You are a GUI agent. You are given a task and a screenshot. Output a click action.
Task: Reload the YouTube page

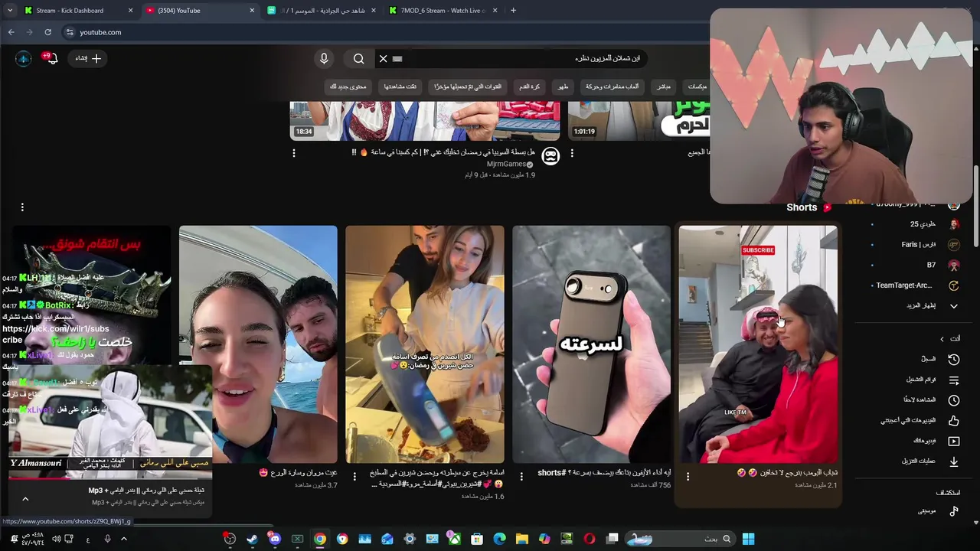47,32
